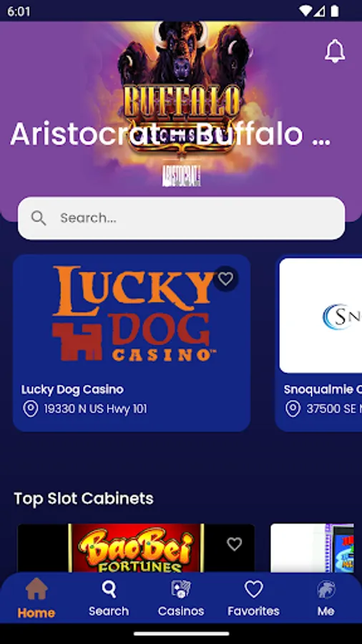Switch to the Search tab
Image resolution: width=362 pixels, height=644 pixels.
tap(109, 598)
